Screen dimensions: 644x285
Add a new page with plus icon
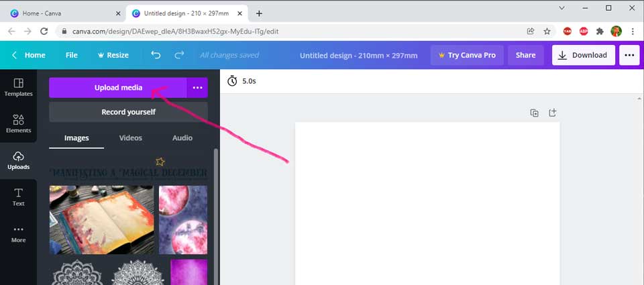[552, 113]
